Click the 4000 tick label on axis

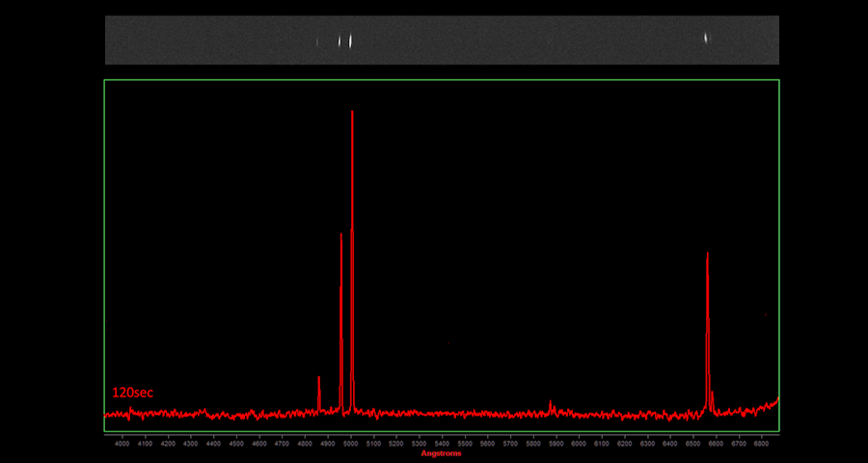(122, 444)
